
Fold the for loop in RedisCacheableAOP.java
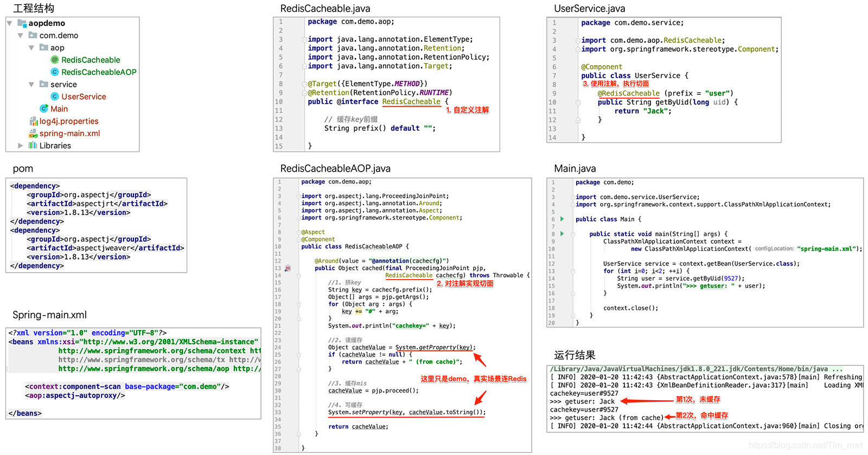coord(298,304)
